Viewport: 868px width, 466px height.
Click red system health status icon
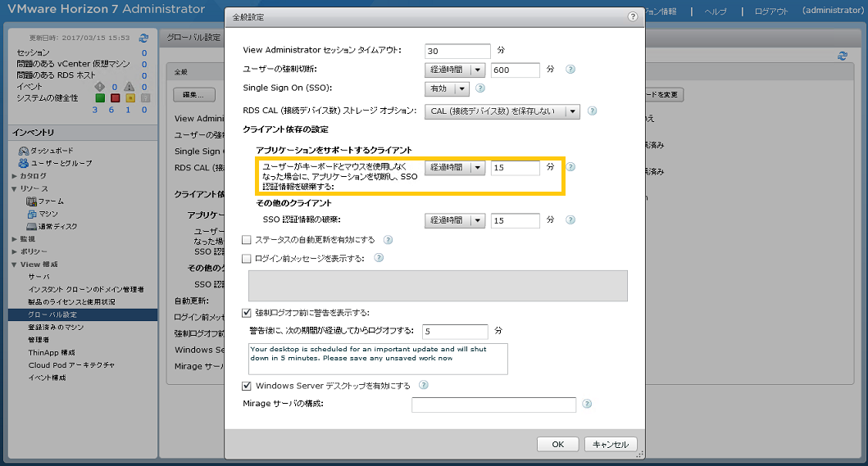click(x=115, y=98)
